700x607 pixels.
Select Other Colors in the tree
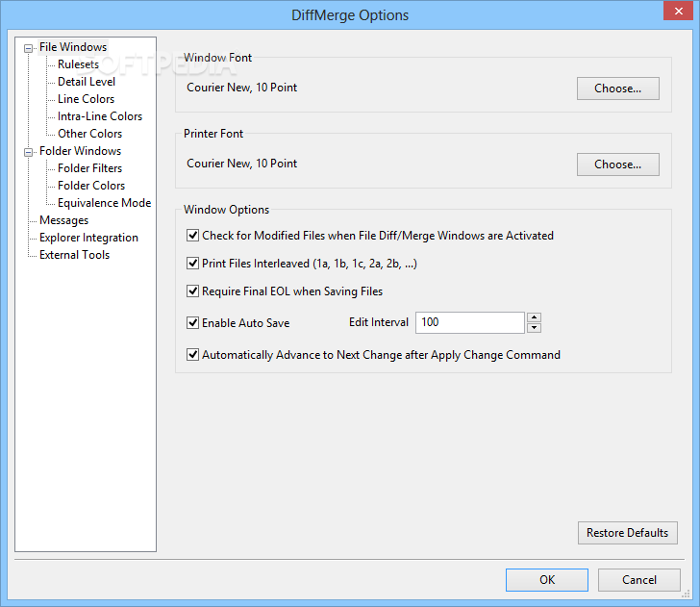coord(89,134)
